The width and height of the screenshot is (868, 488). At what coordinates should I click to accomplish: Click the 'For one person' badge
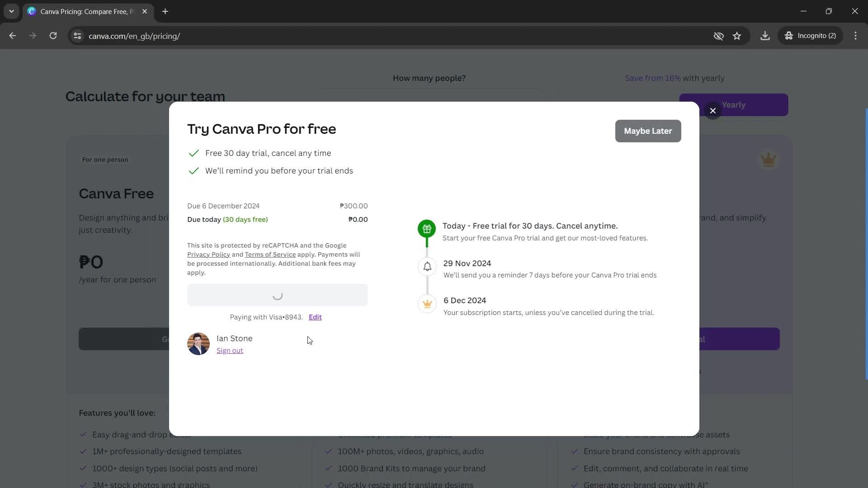coord(105,160)
